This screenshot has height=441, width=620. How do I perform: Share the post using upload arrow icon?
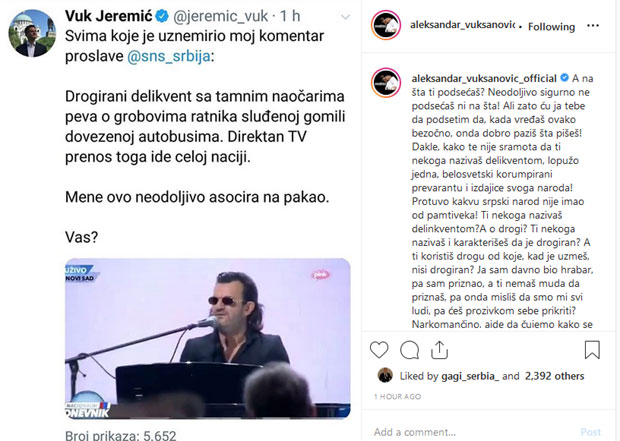439,350
